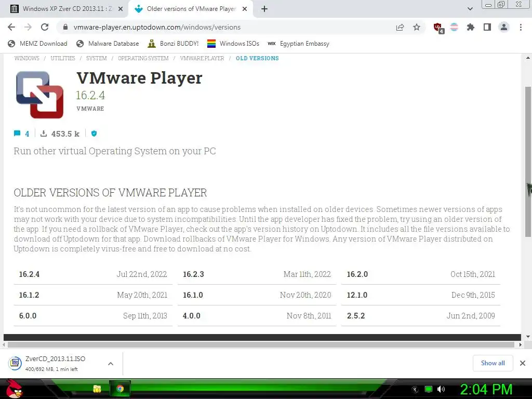
Task: Open the ZverCD_2013.11.ISO download item
Action: pyautogui.click(x=54, y=363)
